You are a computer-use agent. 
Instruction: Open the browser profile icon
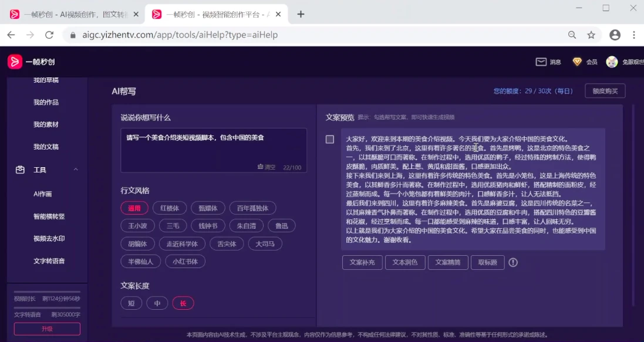point(615,35)
